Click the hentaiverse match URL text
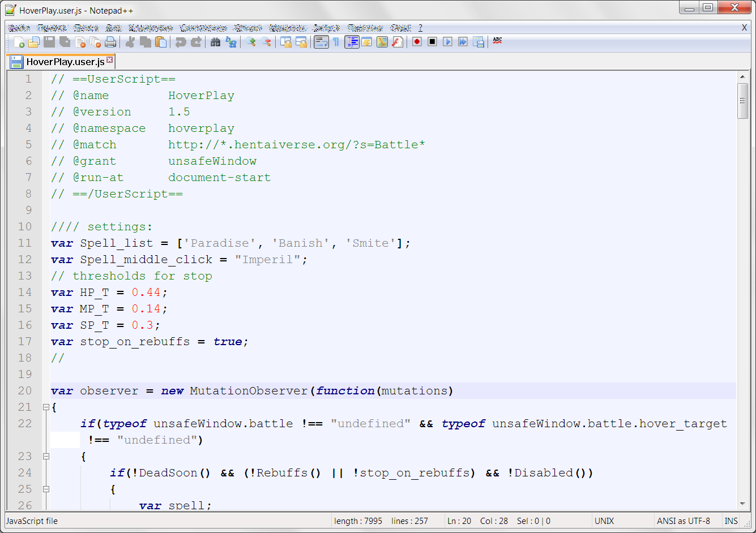Screen dimensions: 756x533 (297, 145)
